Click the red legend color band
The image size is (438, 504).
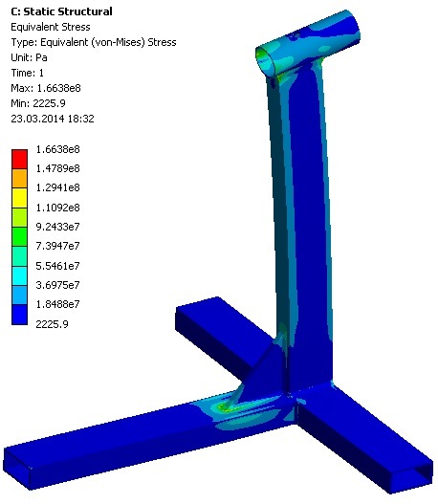pos(19,159)
